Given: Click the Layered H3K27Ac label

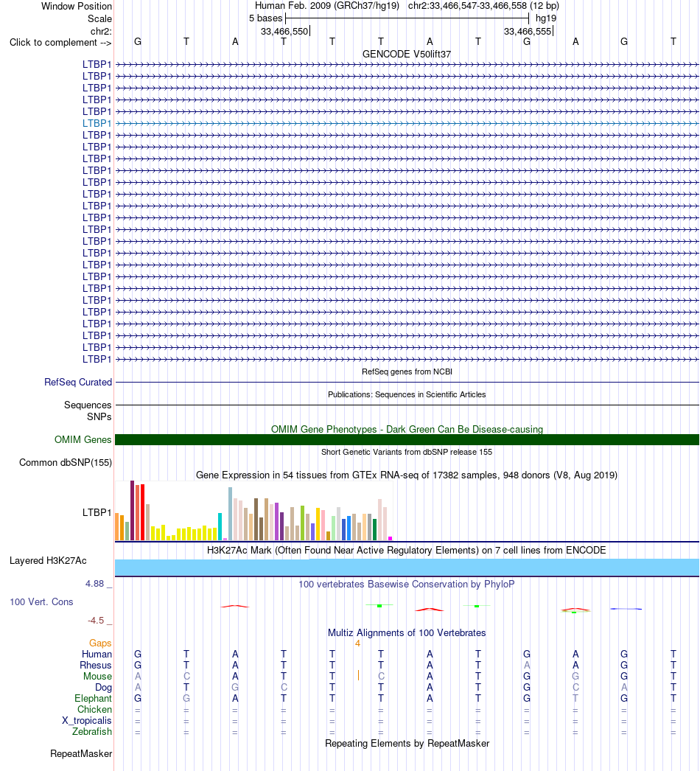Looking at the screenshot, I should click(48, 560).
